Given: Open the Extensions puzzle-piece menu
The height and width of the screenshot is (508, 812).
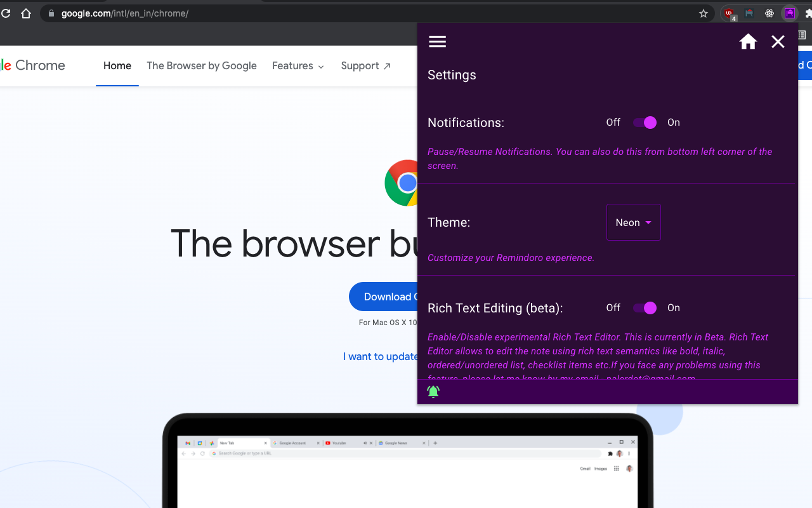Looking at the screenshot, I should [808, 13].
